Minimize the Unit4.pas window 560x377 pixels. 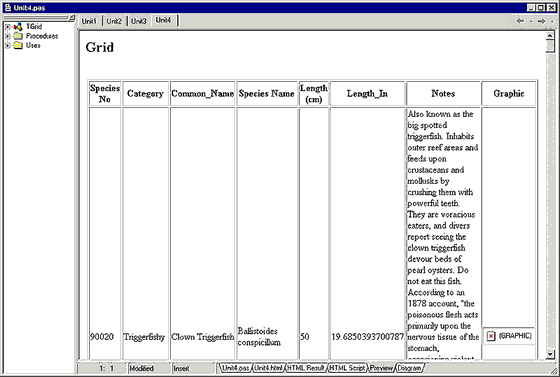click(531, 7)
